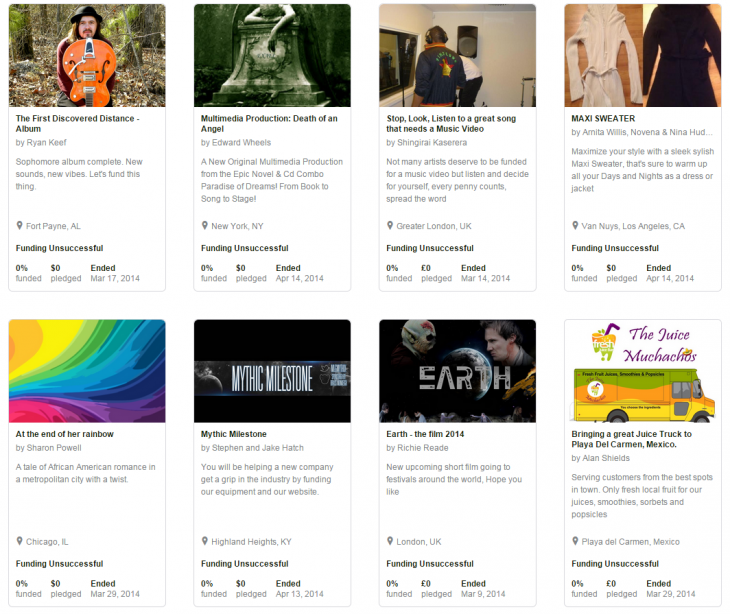The width and height of the screenshot is (730, 614).
Task: Open 'Multimedia Production: Death of an Angel' title
Action: [x=269, y=123]
